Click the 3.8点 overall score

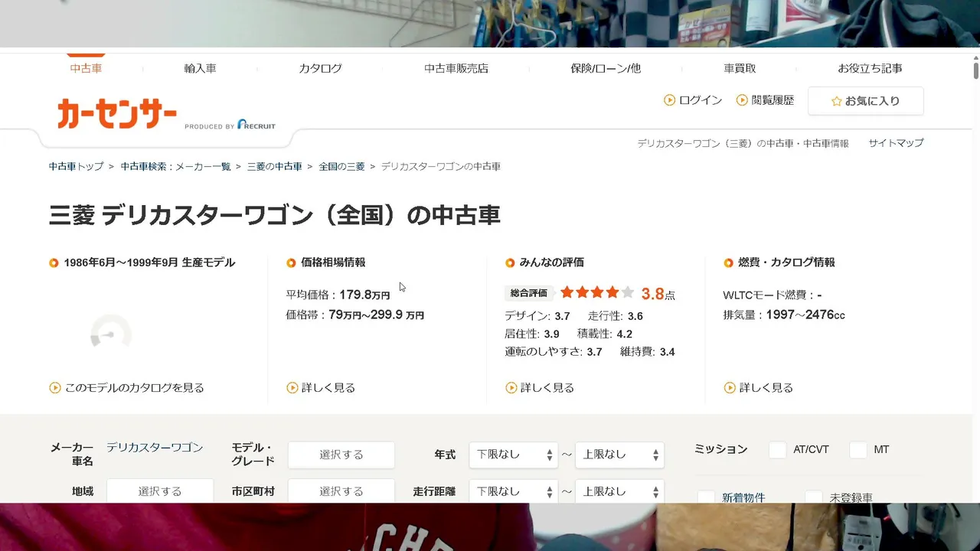pyautogui.click(x=658, y=294)
